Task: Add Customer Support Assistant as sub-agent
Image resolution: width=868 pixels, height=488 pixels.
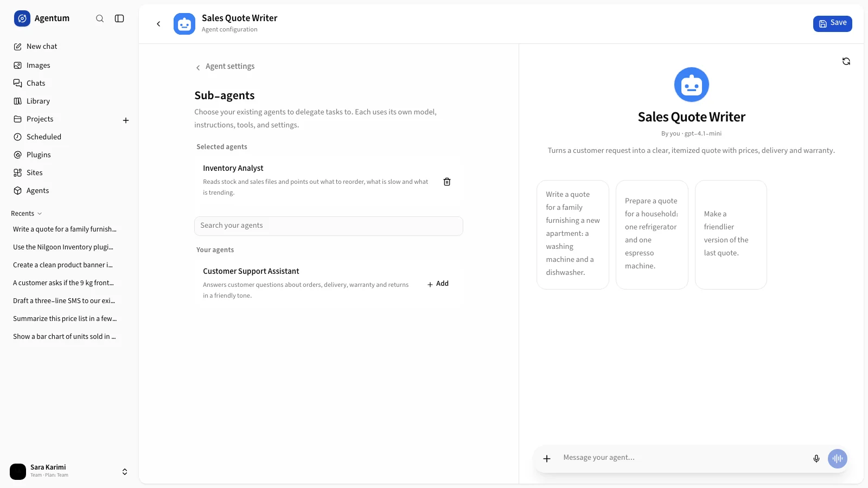Action: point(438,284)
